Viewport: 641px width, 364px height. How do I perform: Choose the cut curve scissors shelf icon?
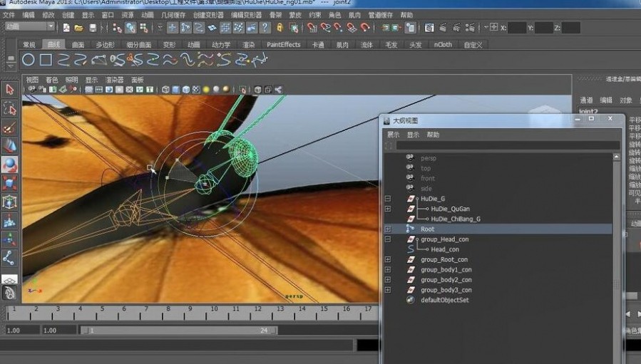[135, 61]
